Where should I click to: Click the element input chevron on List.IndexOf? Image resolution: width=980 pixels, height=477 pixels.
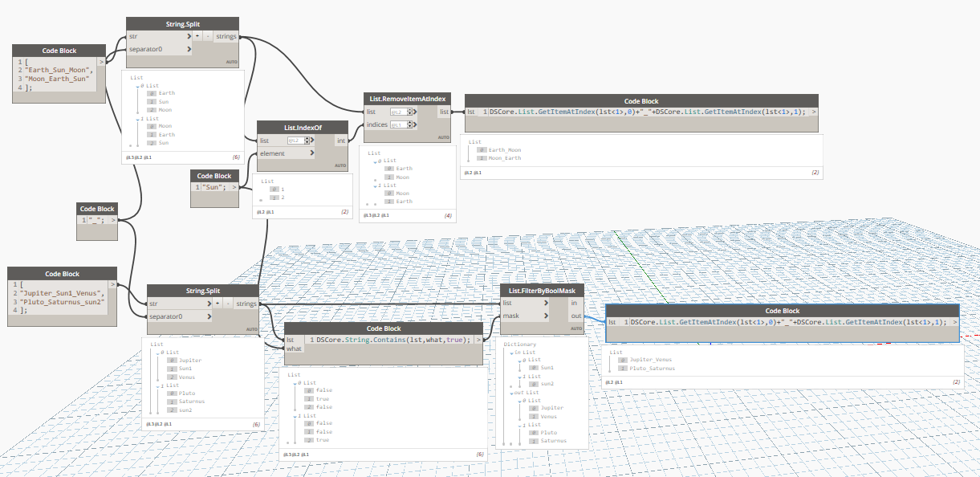[312, 153]
